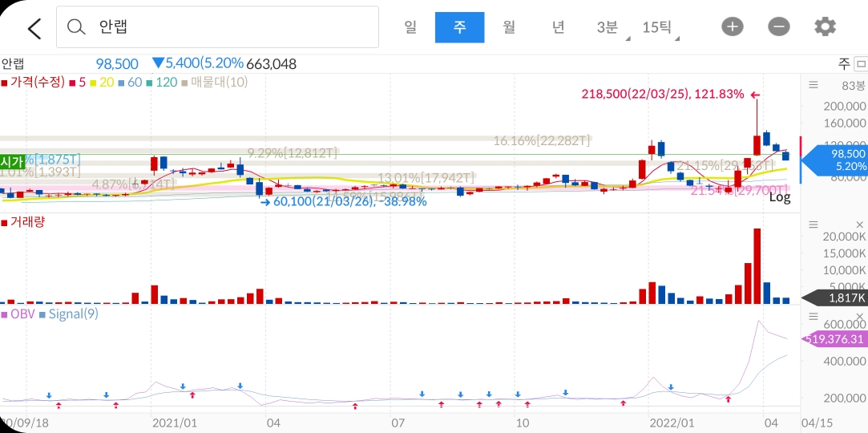Tap the 안랩 stock name in header

pyautogui.click(x=13, y=63)
